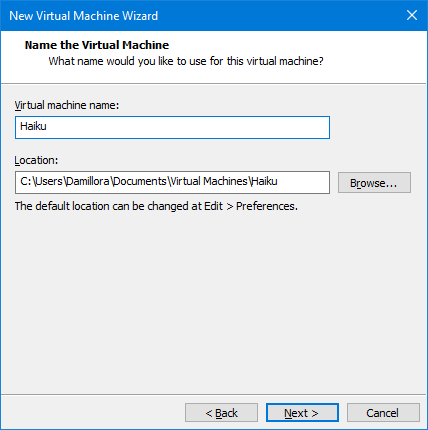
Task: Place cursor on 'C:' in the location path
Action: [26, 181]
